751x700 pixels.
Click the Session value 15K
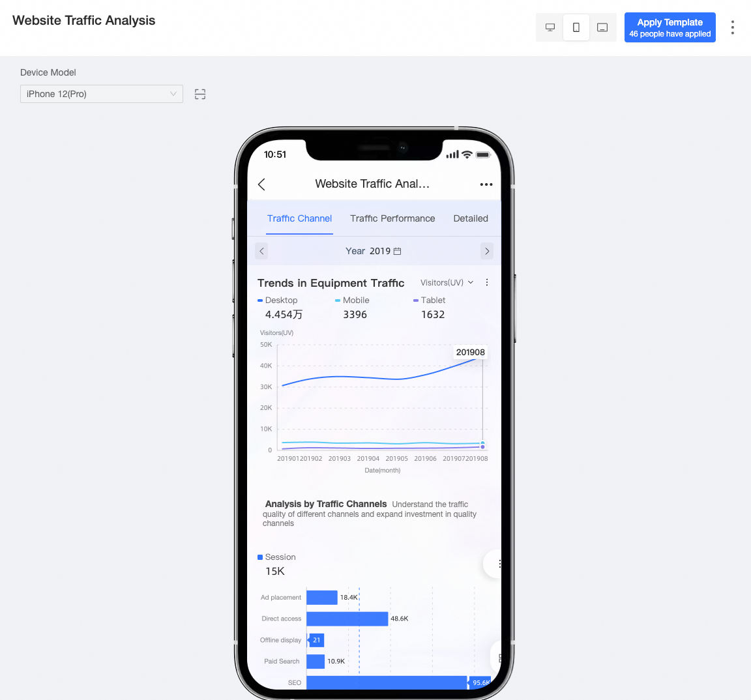(x=275, y=571)
